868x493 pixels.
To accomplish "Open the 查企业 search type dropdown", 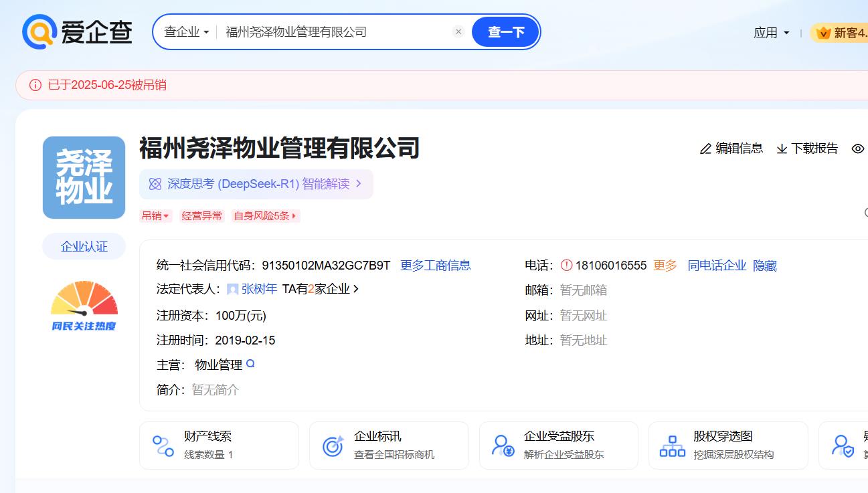I will coord(187,32).
